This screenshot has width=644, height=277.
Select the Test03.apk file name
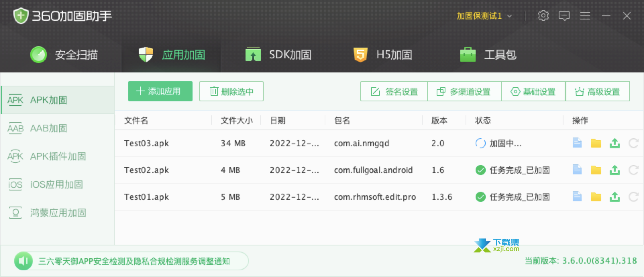pyautogui.click(x=146, y=143)
